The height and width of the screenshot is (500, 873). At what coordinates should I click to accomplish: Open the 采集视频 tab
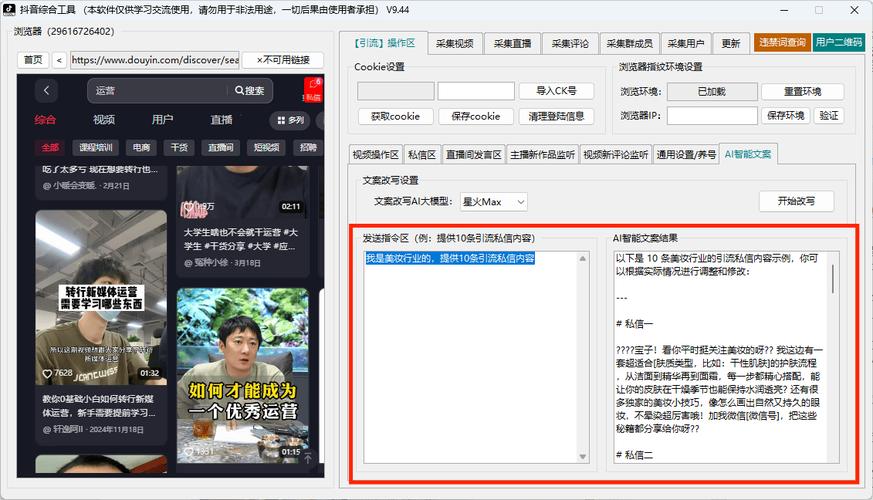coord(455,43)
